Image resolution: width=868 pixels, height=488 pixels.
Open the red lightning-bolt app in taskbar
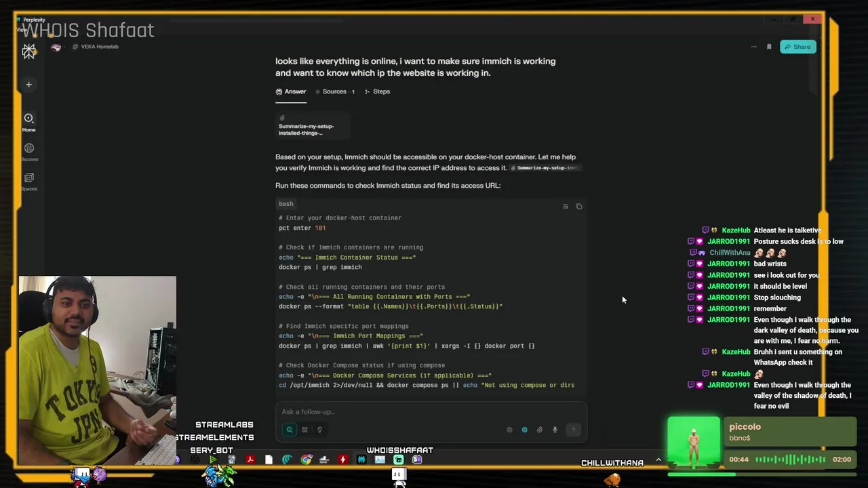pos(342,460)
